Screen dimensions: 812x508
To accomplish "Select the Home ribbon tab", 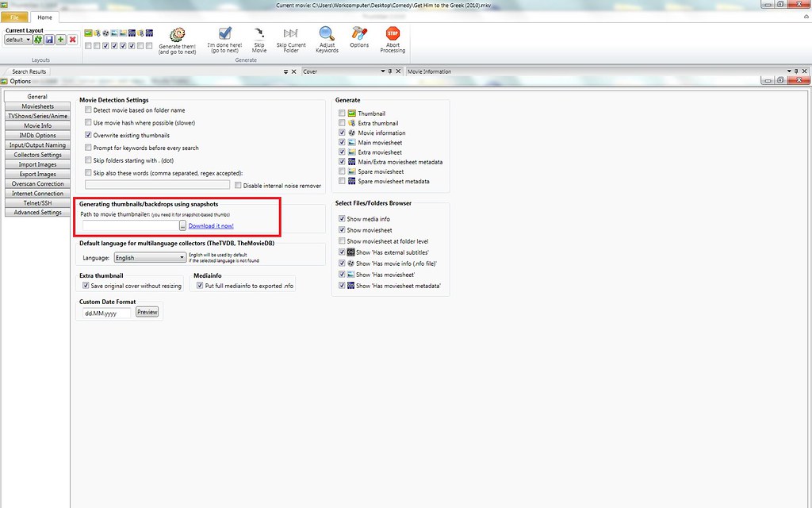I will pyautogui.click(x=44, y=17).
